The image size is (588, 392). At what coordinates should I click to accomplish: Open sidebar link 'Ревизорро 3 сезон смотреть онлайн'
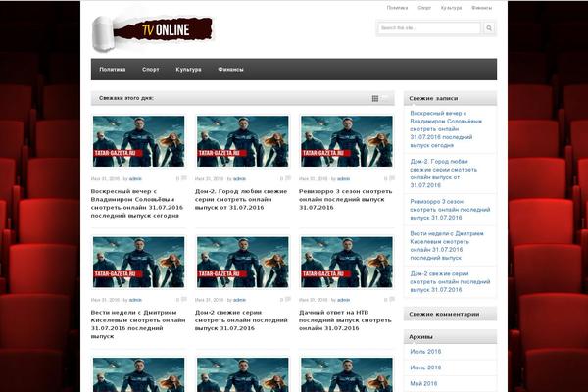[450, 210]
